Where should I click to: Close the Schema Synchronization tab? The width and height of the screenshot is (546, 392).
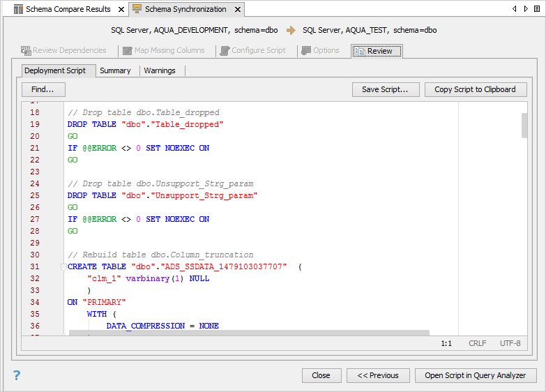coord(237,9)
